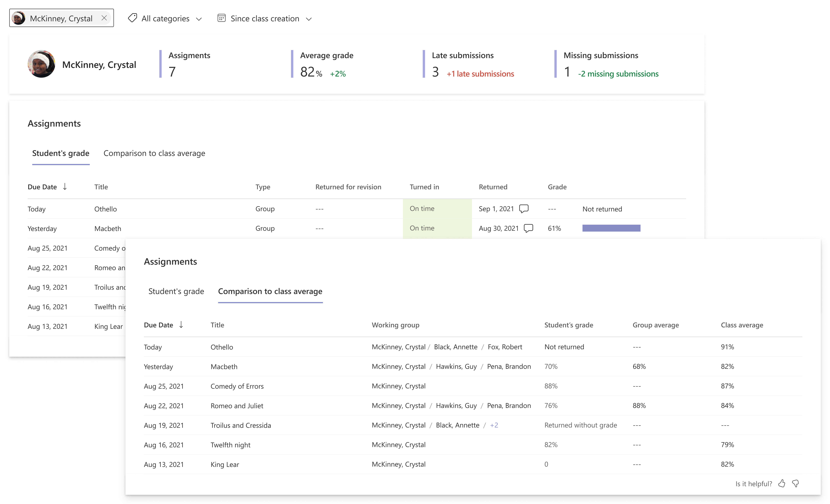Open Comparison to class average tab in back panel
The height and width of the screenshot is (504, 830).
coord(154,153)
